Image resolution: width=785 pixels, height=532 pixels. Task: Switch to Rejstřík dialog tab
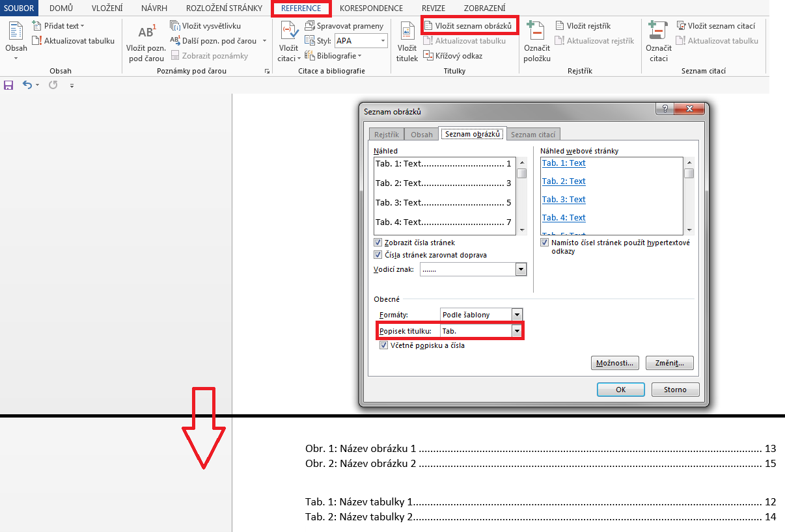pyautogui.click(x=387, y=135)
